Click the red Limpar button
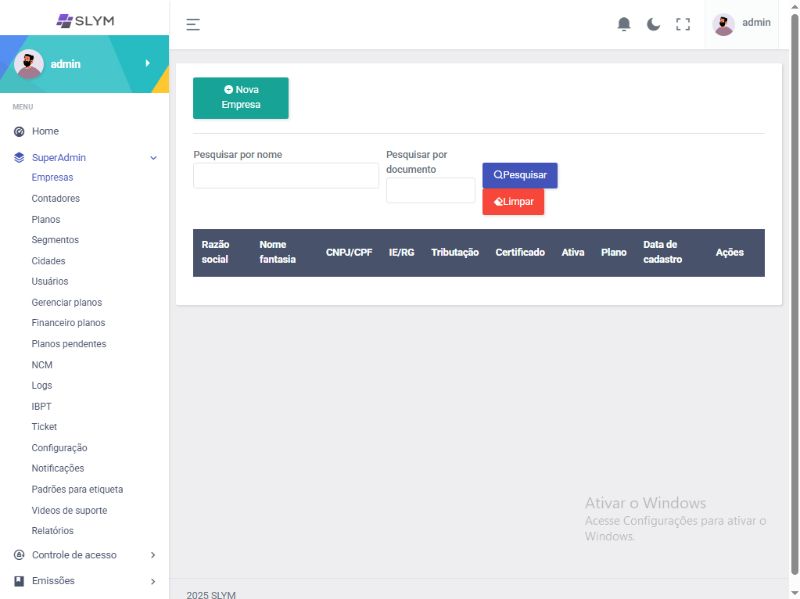The width and height of the screenshot is (800, 599). coord(513,201)
